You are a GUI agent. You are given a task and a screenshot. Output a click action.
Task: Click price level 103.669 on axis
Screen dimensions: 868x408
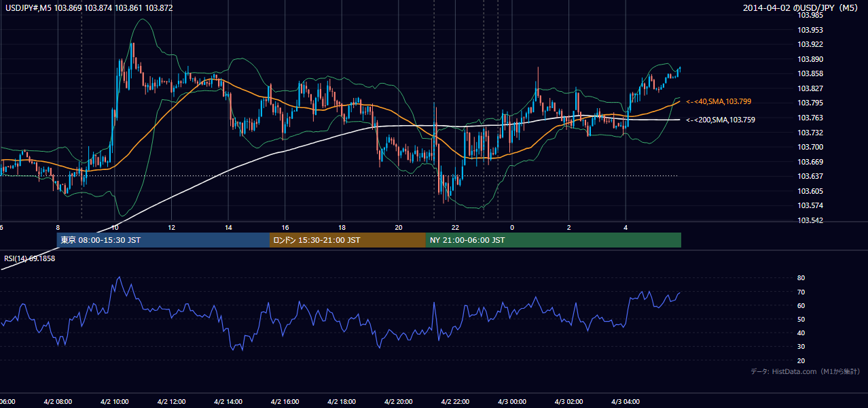point(811,162)
